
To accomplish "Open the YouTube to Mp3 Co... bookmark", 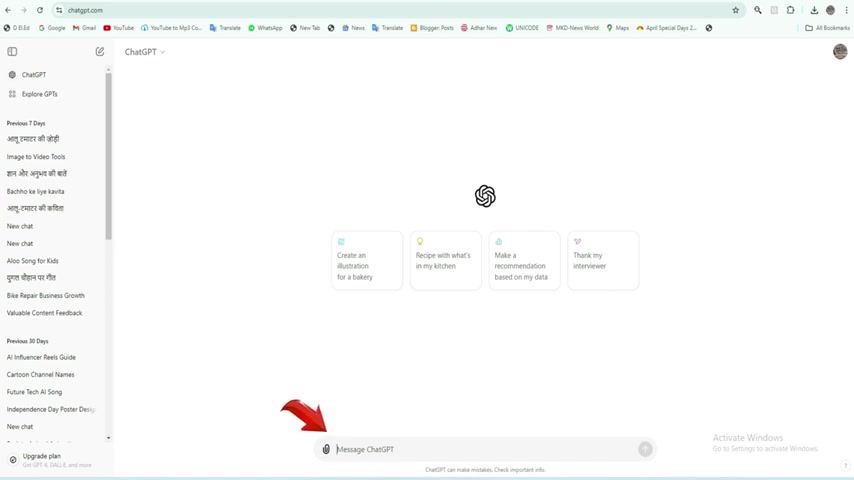I will [172, 28].
